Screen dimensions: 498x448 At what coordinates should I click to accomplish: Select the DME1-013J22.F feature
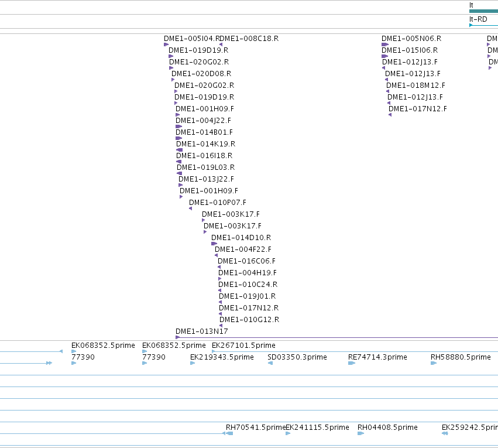(x=206, y=179)
